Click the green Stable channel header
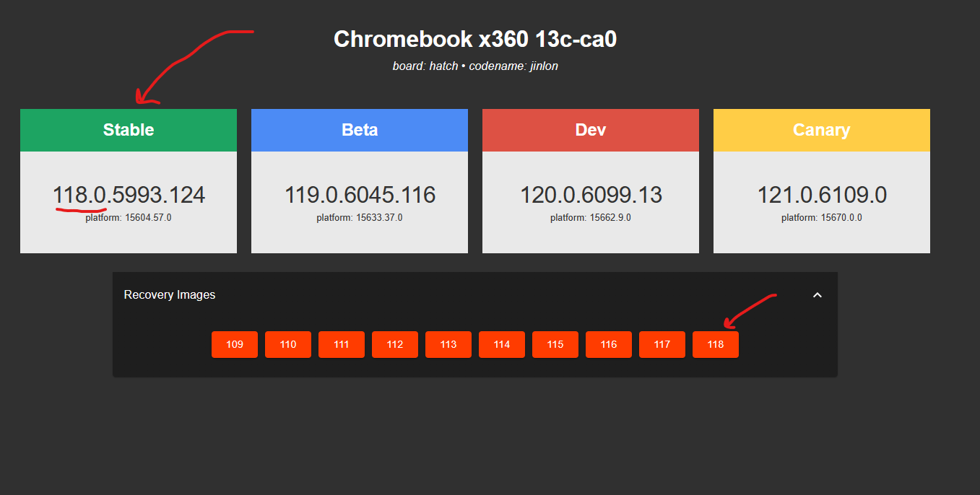Screen dimensions: 980x495 [x=129, y=130]
